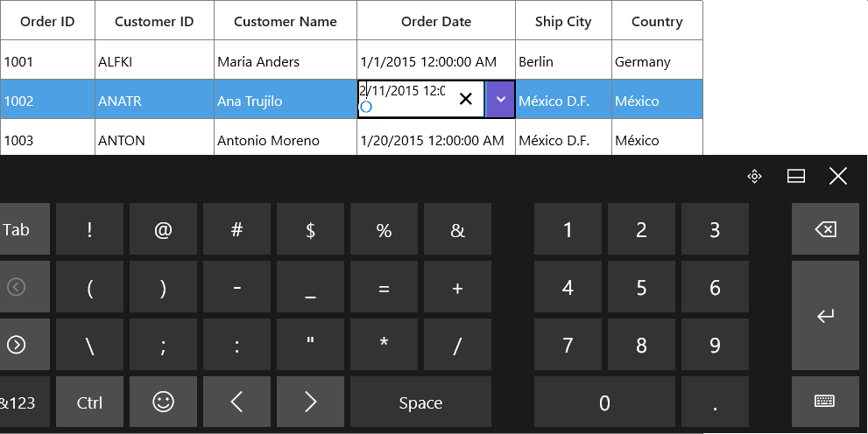Screen dimensions: 868x434
Task: Tap the right arrow cursor key
Action: click(x=311, y=402)
